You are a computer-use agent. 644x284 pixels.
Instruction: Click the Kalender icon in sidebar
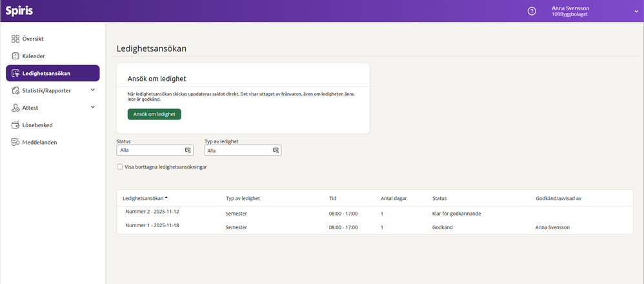16,56
